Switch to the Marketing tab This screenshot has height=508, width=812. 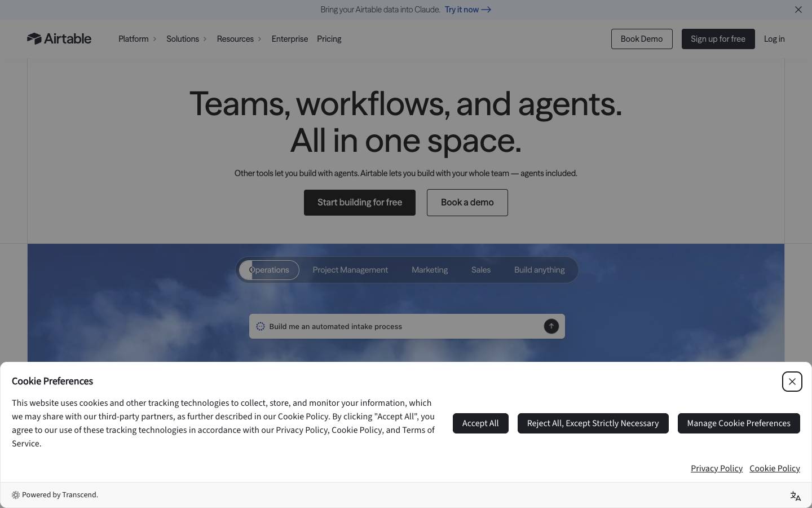430,270
